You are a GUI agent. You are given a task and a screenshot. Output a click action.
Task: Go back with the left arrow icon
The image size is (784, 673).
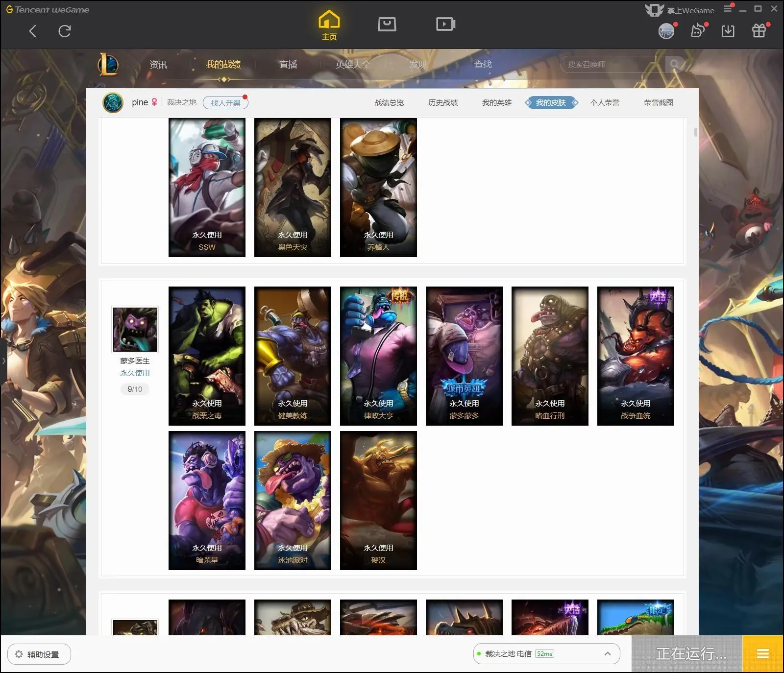click(x=33, y=31)
